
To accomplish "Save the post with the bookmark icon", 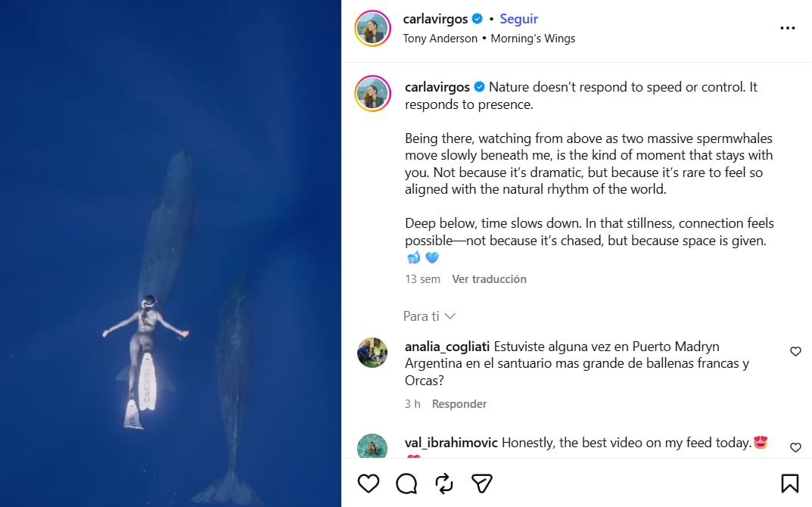I will click(790, 483).
